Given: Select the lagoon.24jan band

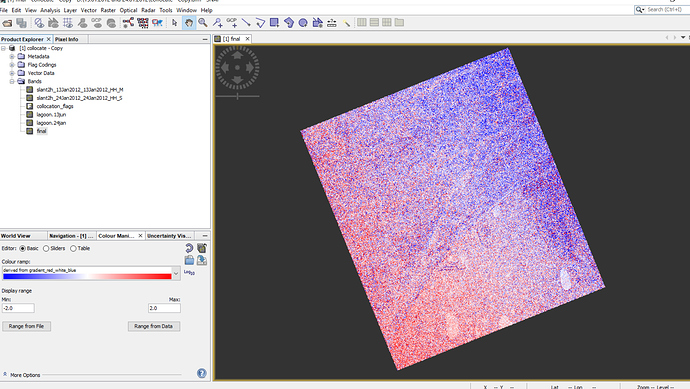Looking at the screenshot, I should tap(51, 123).
